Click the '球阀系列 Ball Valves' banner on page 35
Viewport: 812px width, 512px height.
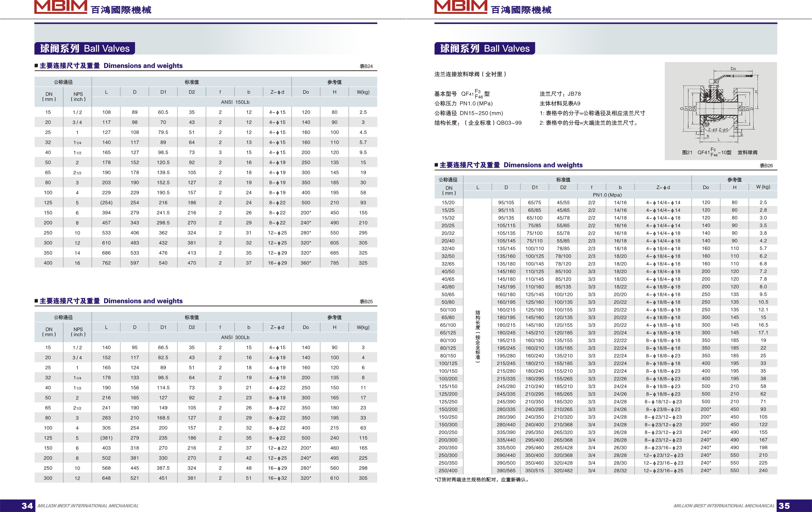click(485, 49)
